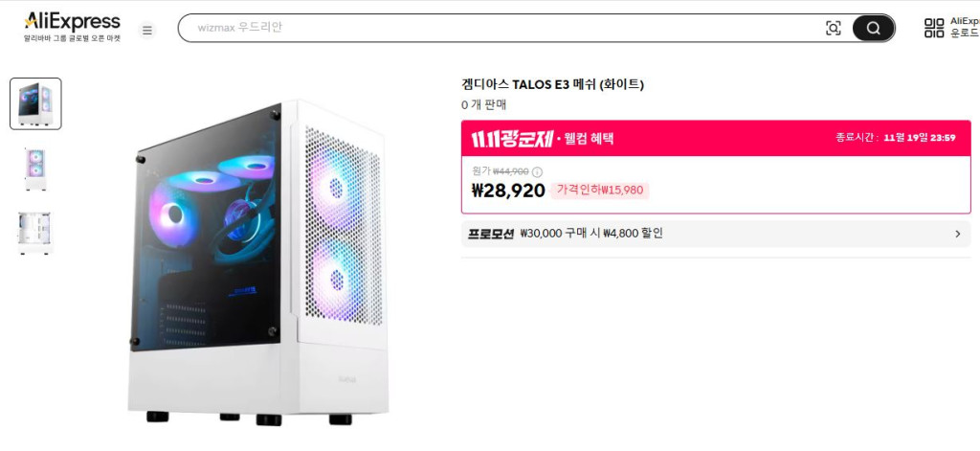
Task: Open the QR code app download icon
Action: click(934, 28)
